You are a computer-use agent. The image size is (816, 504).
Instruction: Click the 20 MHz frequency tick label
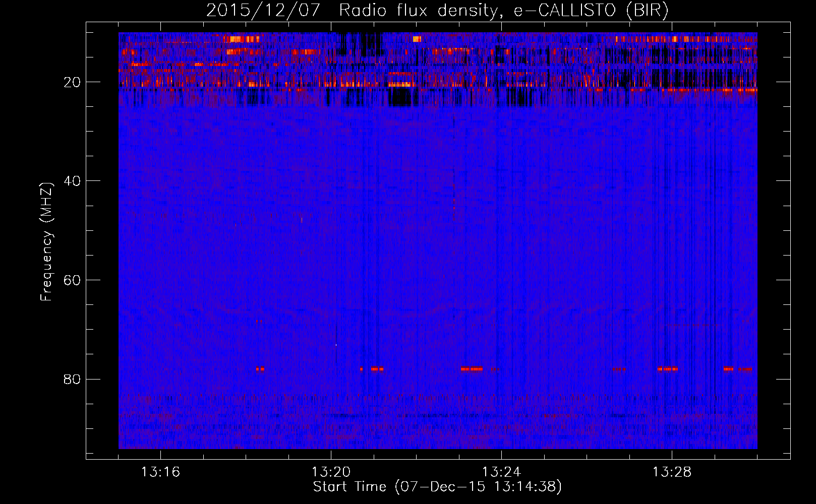(x=72, y=82)
